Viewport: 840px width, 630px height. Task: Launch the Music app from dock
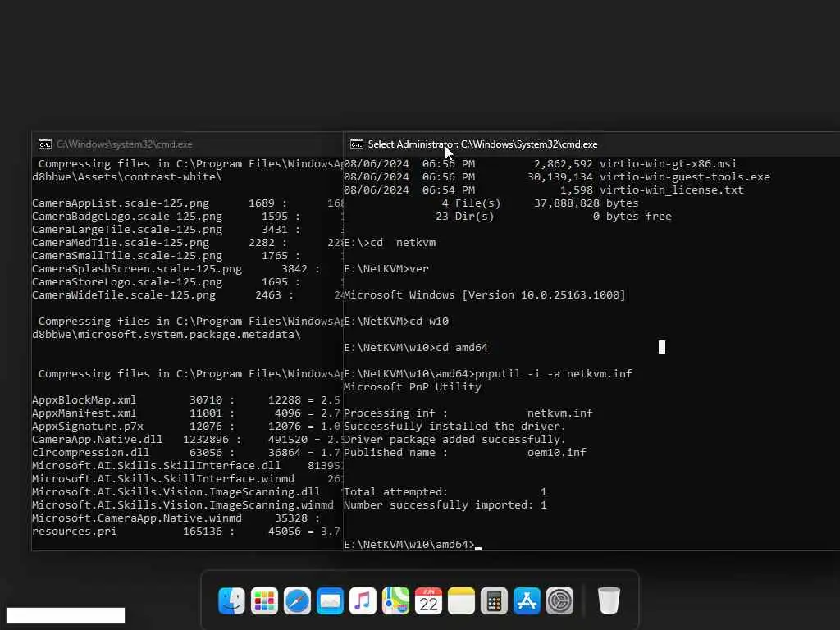coord(363,600)
